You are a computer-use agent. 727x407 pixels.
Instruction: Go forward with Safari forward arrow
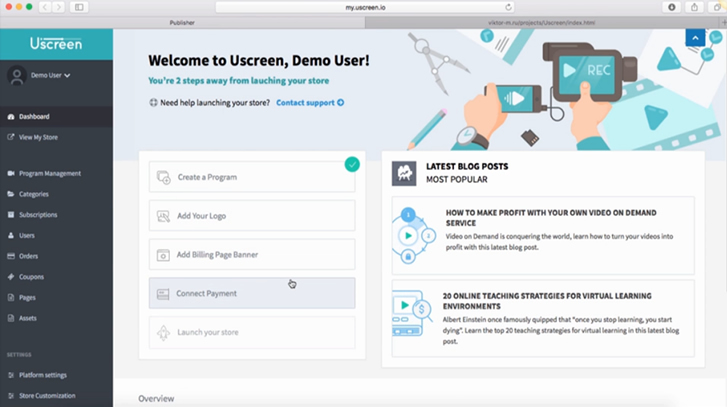point(58,7)
